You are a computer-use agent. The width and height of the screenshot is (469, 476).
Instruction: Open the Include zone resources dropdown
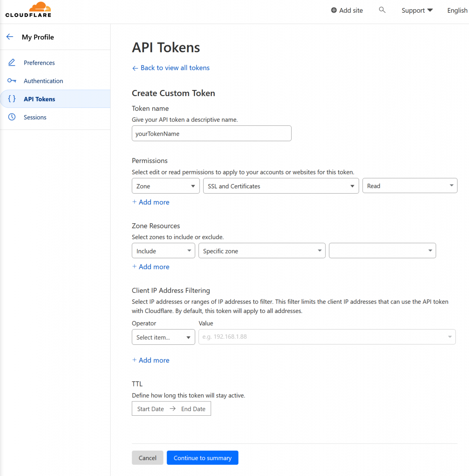tap(163, 251)
